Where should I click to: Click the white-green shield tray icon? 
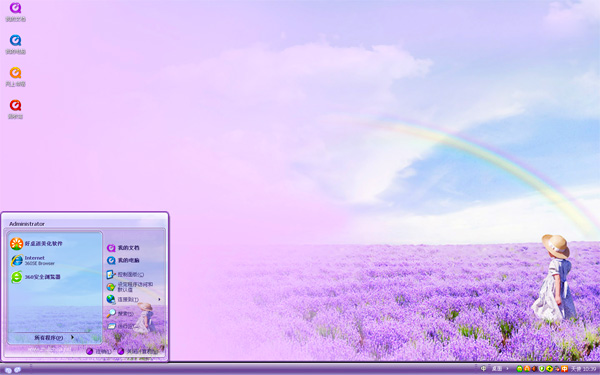point(542,369)
